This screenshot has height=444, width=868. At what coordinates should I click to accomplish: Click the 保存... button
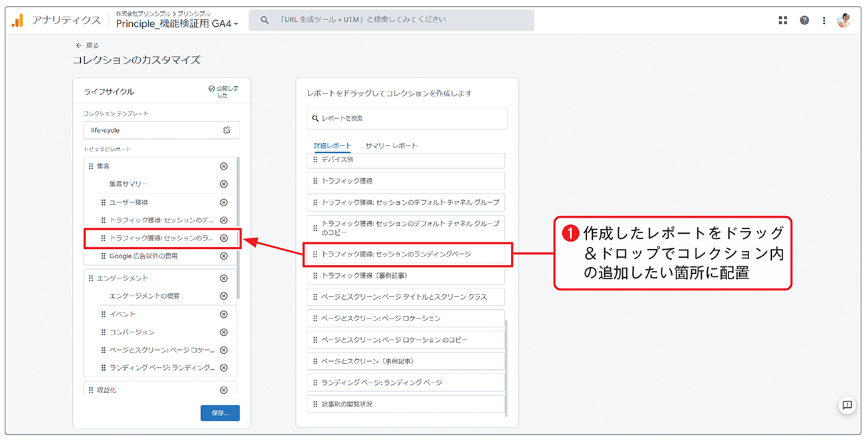coord(220,413)
